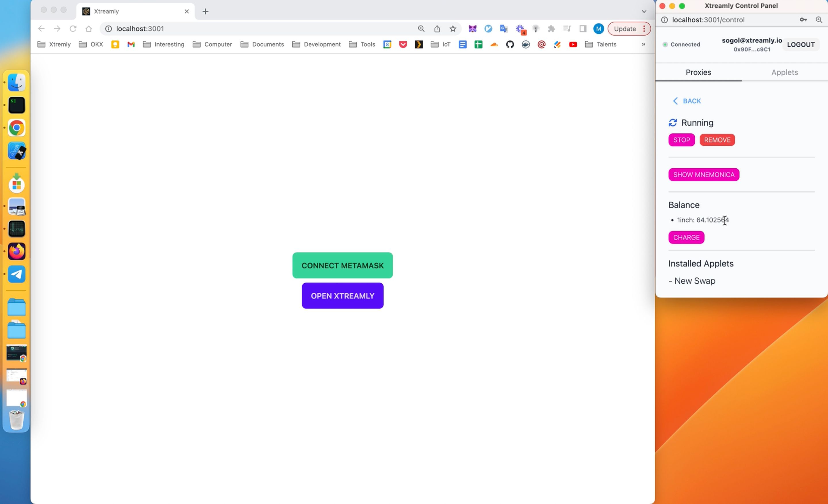
Task: Toggle the REMOVE proxy action button
Action: click(x=717, y=139)
